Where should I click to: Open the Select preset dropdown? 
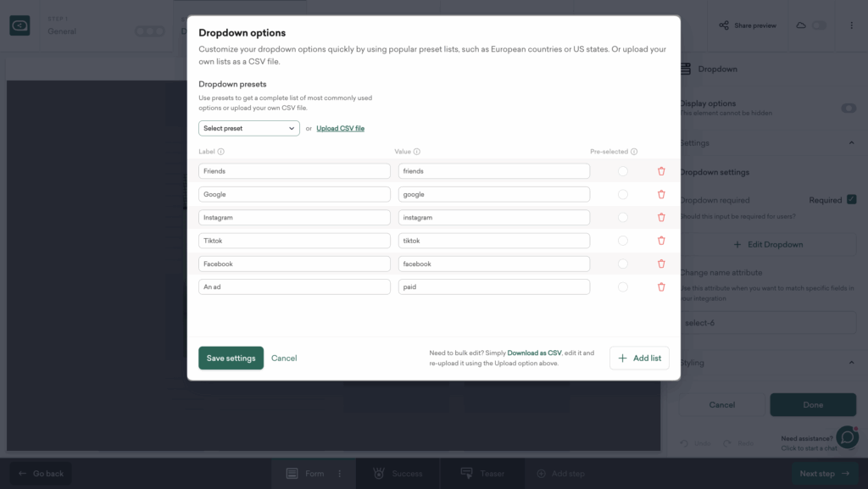(248, 128)
